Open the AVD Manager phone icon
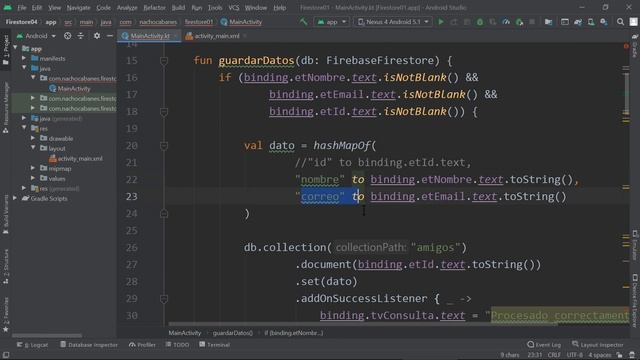The width and height of the screenshot is (640, 360). (x=591, y=22)
